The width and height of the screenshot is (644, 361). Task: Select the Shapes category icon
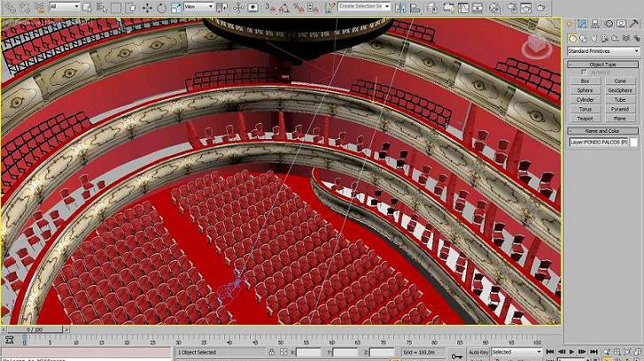click(x=583, y=39)
